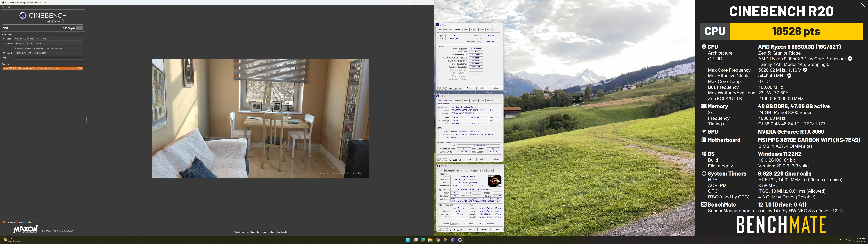Click the BenchMate section icon beside version 12.1.0
Screen dimensions: 868x244
click(x=704, y=204)
